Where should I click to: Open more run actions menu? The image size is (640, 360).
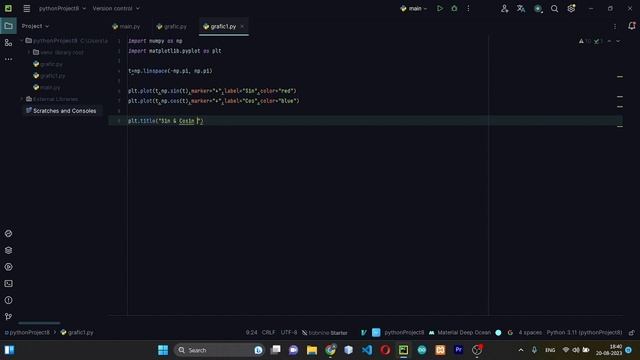coord(468,8)
